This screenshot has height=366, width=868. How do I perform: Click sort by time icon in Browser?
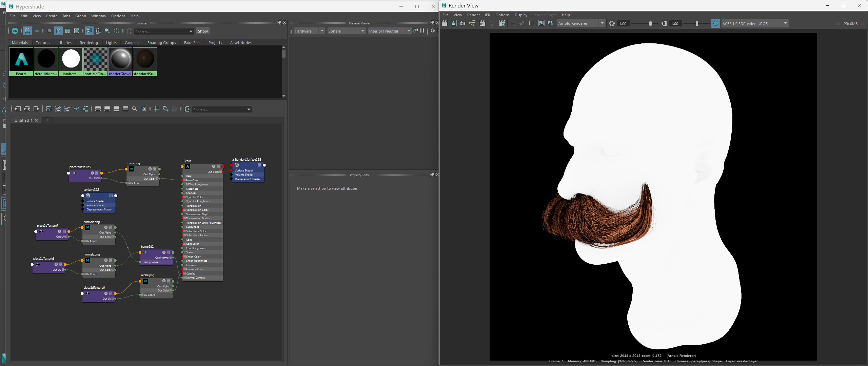(107, 31)
